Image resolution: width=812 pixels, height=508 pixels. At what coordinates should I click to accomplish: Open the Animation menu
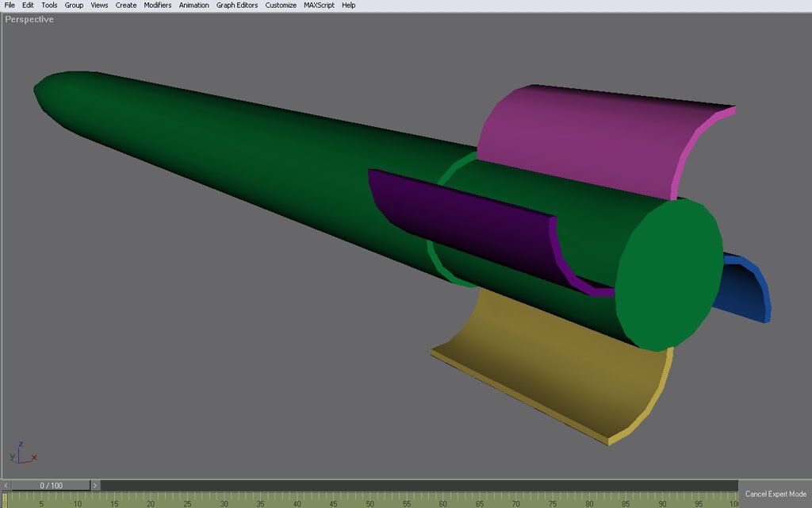coord(193,6)
